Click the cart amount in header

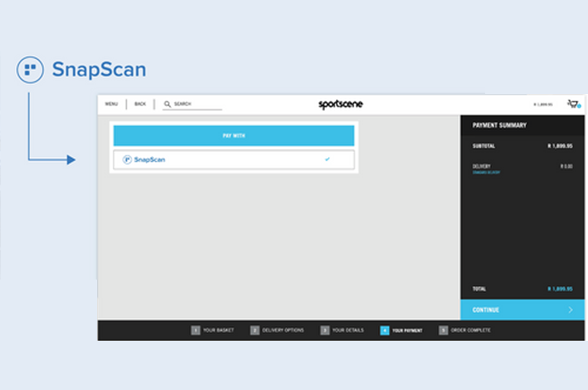pyautogui.click(x=543, y=104)
